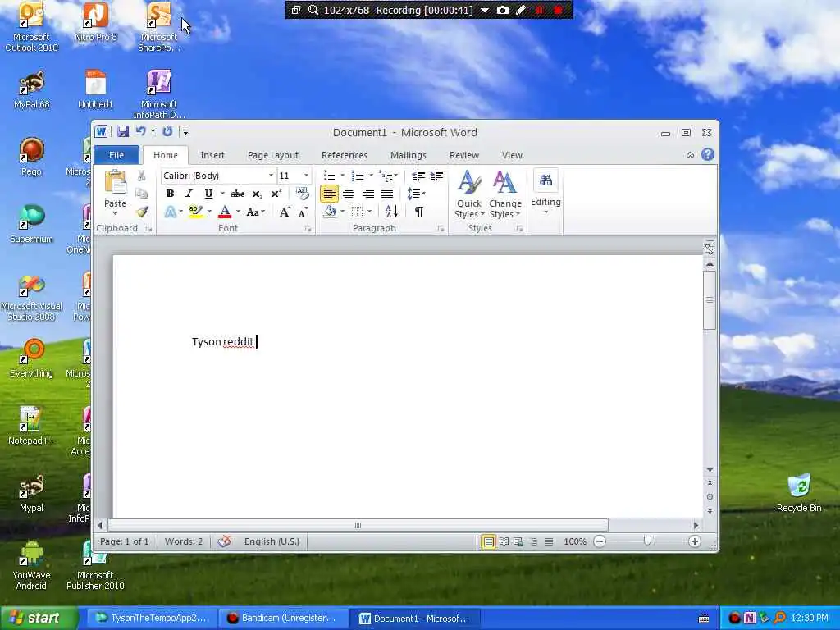Click the Change Styles icon
840x630 pixels.
coord(504,194)
